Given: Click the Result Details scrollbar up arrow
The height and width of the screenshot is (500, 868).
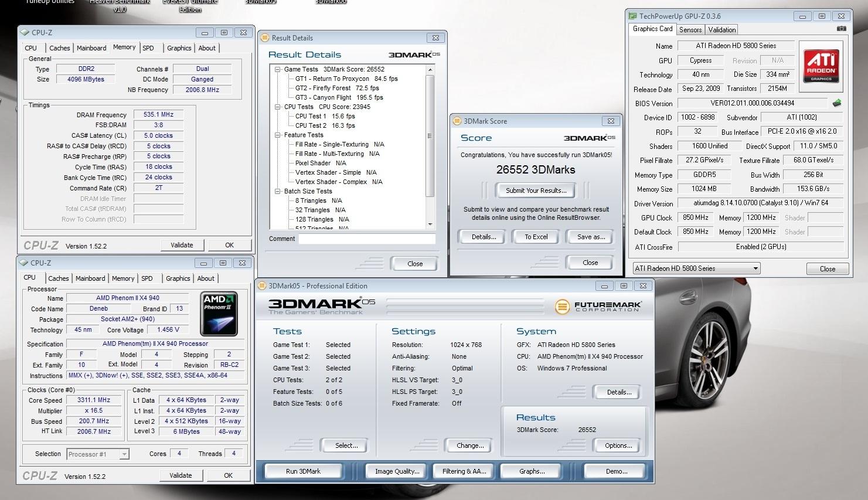Looking at the screenshot, I should (430, 70).
